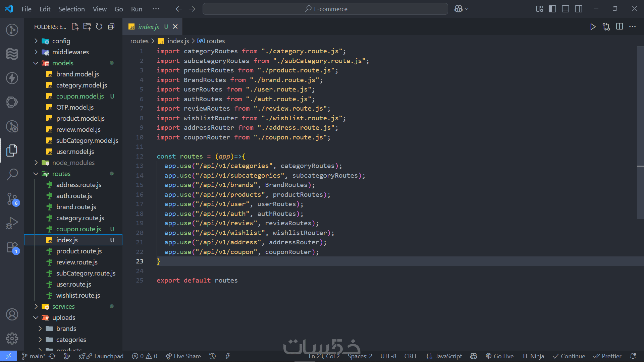Click the New File icon in explorer

[x=75, y=27]
